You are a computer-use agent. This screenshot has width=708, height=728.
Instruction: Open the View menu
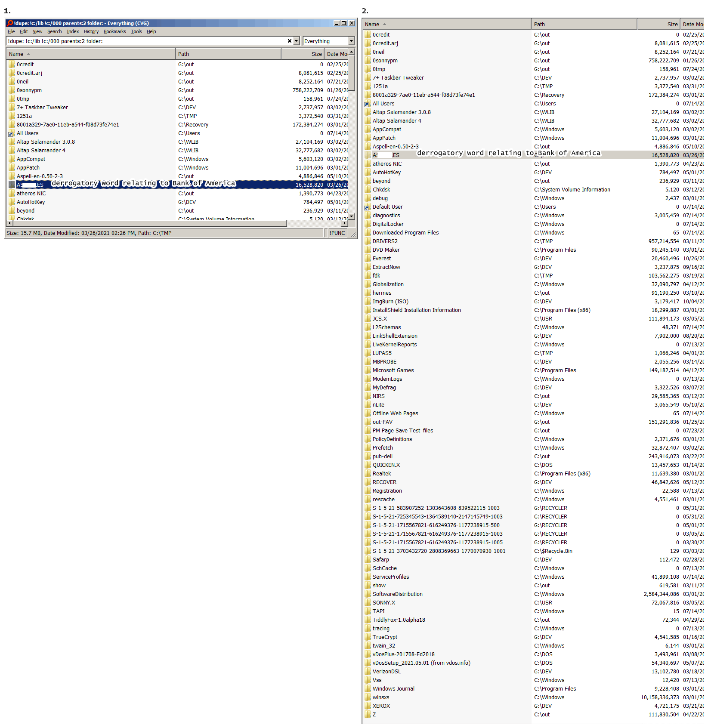tap(37, 31)
